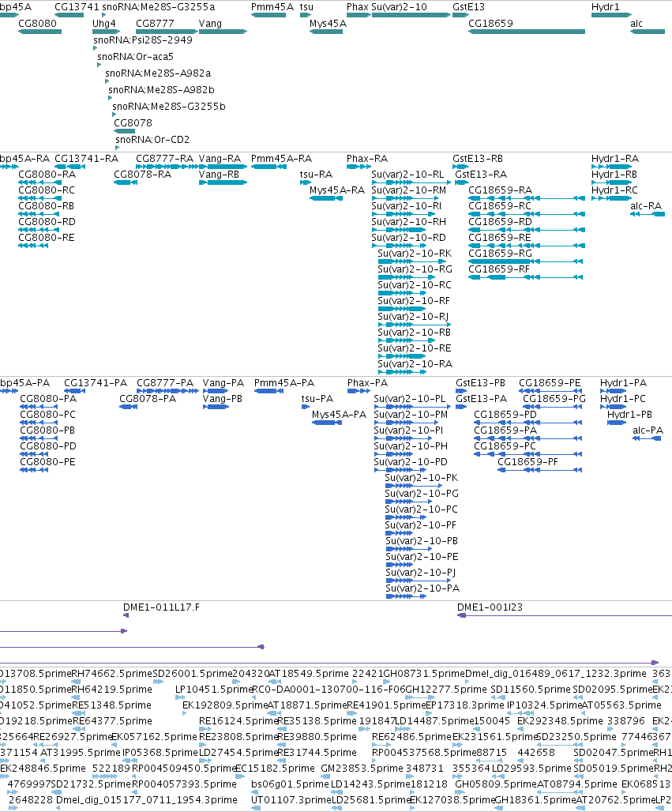Select transcript CG18659-RG

[525, 261]
